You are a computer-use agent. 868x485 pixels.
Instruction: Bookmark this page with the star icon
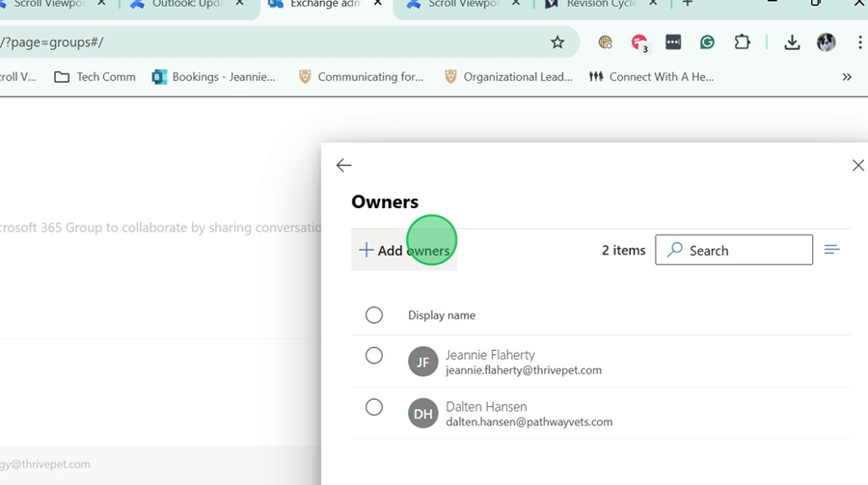tap(557, 42)
